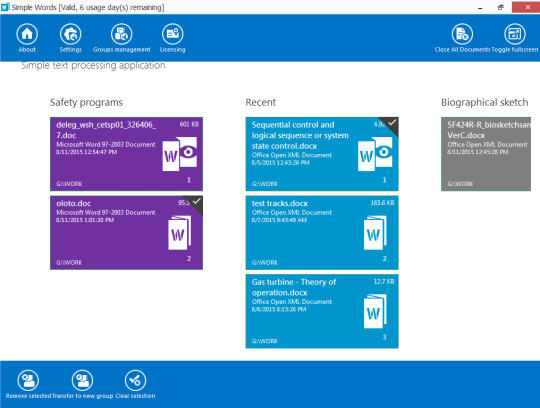The width and height of the screenshot is (540, 408).
Task: Click Word document icon on ploto.doc tile
Action: click(x=179, y=233)
